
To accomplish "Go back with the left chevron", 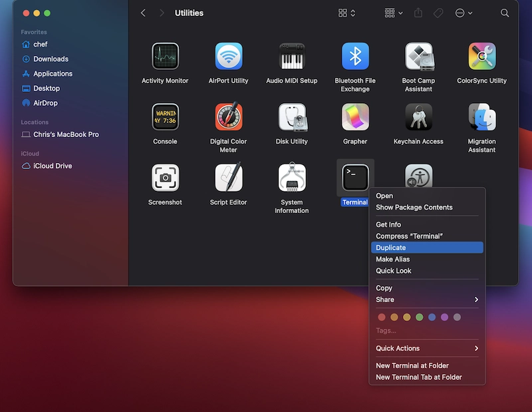I will coord(143,13).
